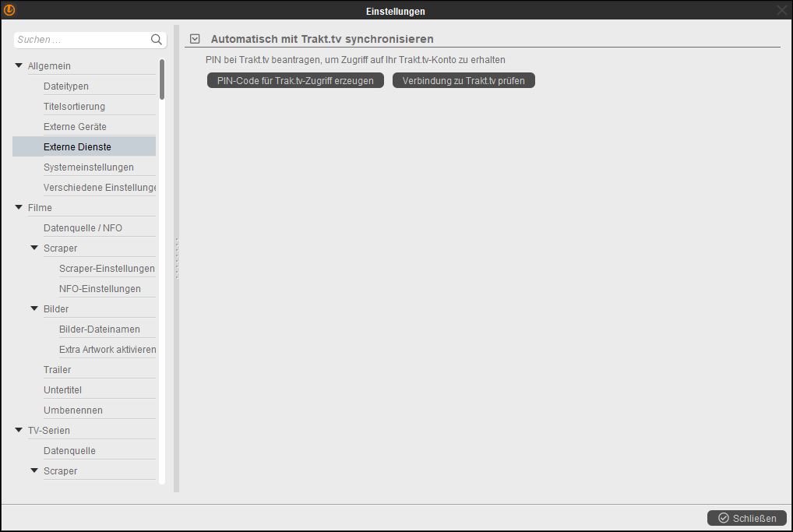Collapse the Allgemein tree node
This screenshot has width=793, height=532.
click(x=19, y=65)
